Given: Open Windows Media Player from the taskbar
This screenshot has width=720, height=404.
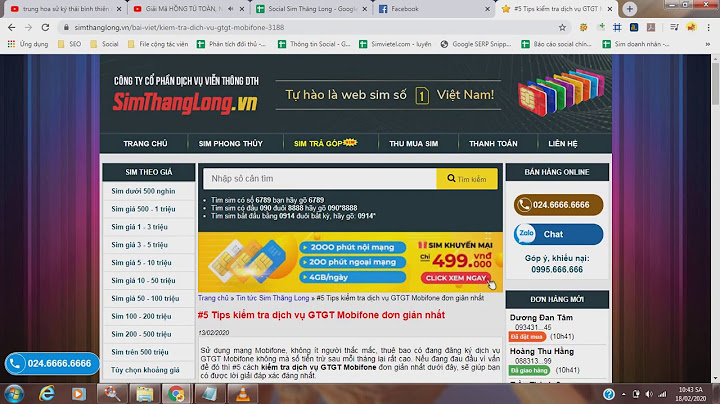Looking at the screenshot, I should coord(79,394).
